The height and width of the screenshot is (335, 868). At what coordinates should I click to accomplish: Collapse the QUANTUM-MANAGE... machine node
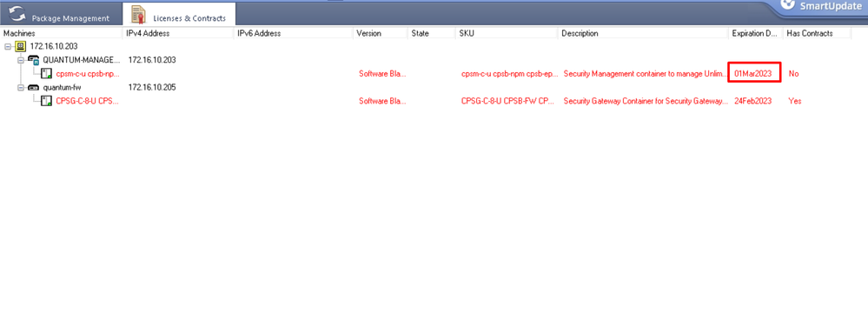click(21, 59)
